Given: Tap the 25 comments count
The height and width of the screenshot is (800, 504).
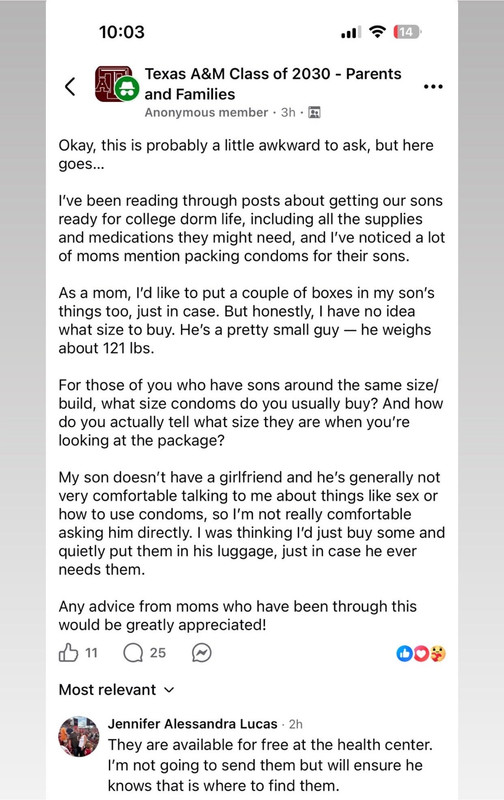Looking at the screenshot, I should tap(158, 653).
